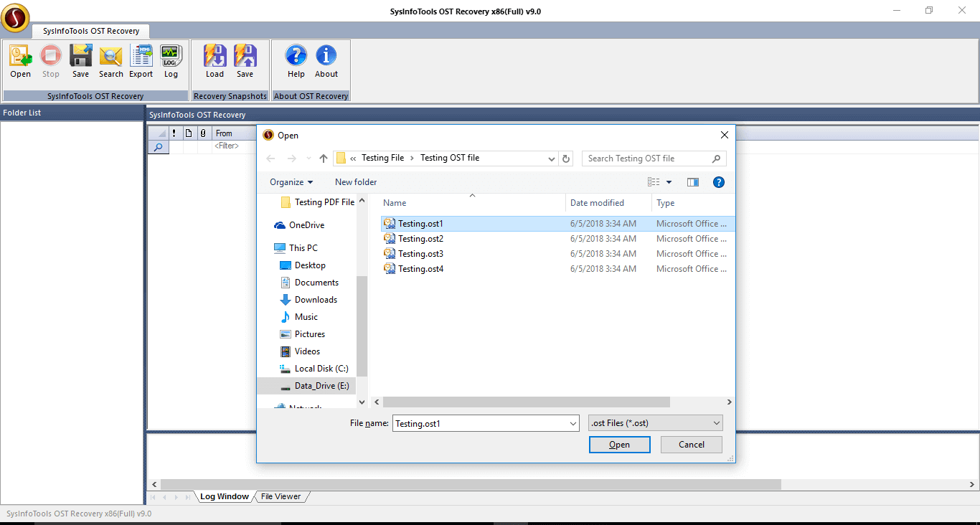
Task: Switch to the Log Window tab
Action: [224, 496]
